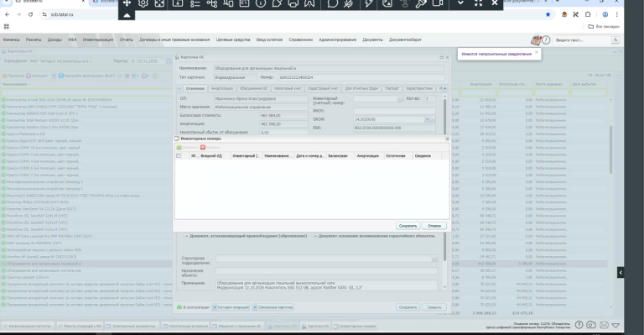Open the ОКОФ lookup ellipsis button
Viewport: 644px width, 335px height.
[433, 119]
